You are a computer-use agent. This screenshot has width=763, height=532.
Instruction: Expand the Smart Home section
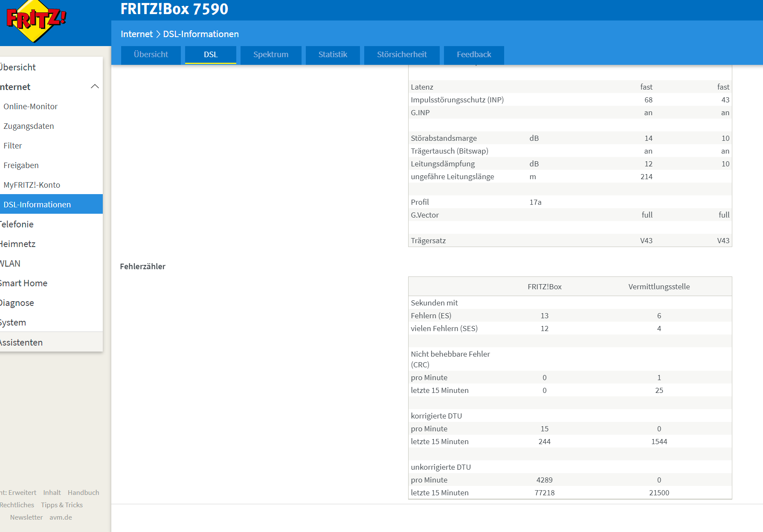pyautogui.click(x=24, y=283)
